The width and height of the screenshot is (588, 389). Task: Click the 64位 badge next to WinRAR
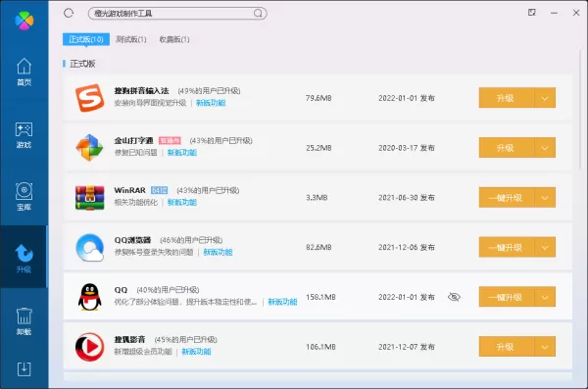coord(159,190)
